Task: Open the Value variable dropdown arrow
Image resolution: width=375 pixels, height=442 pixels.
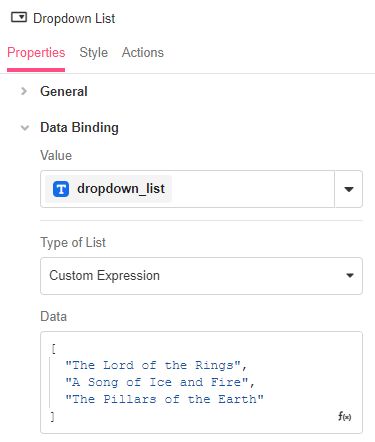Action: (x=349, y=189)
